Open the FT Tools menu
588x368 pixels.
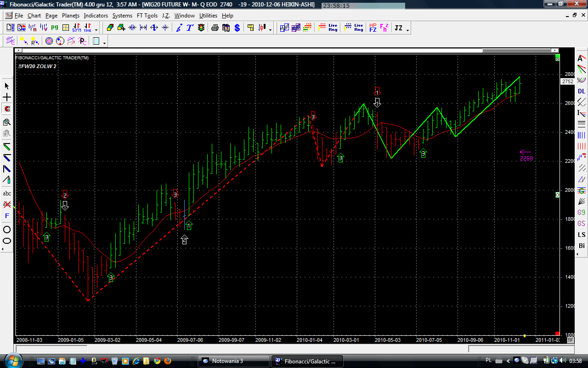point(147,16)
